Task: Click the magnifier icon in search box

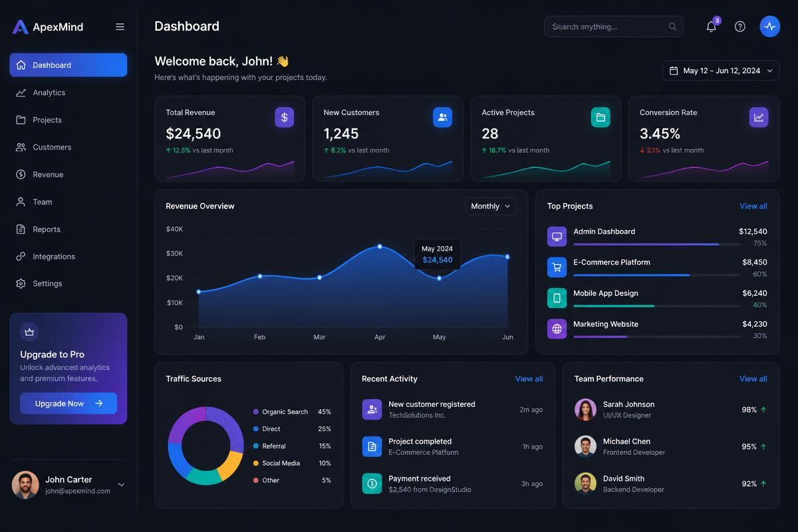Action: pyautogui.click(x=672, y=27)
